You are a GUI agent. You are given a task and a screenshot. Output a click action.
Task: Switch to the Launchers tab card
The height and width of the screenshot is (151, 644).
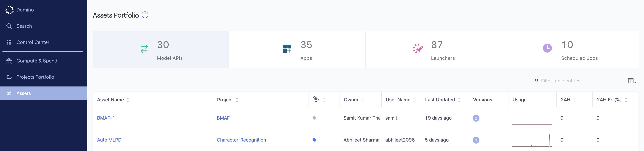click(434, 50)
